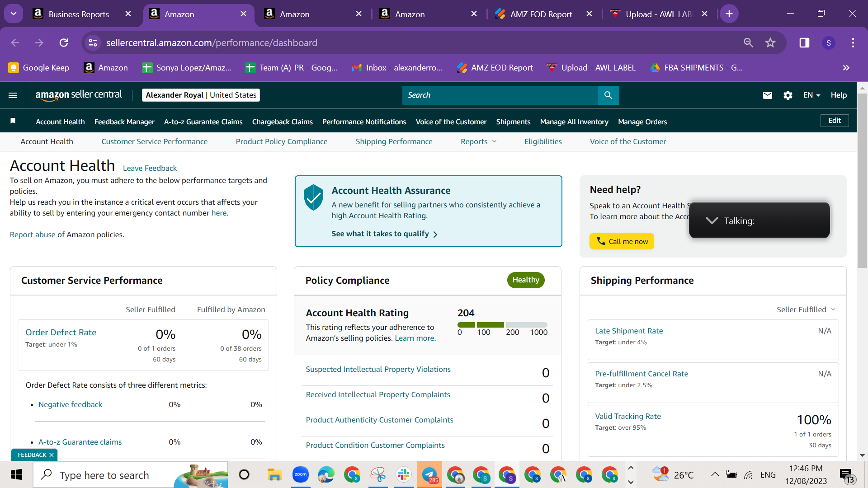Click the browser address bar URL
Image resolution: width=868 pixels, height=488 pixels.
click(x=212, y=43)
